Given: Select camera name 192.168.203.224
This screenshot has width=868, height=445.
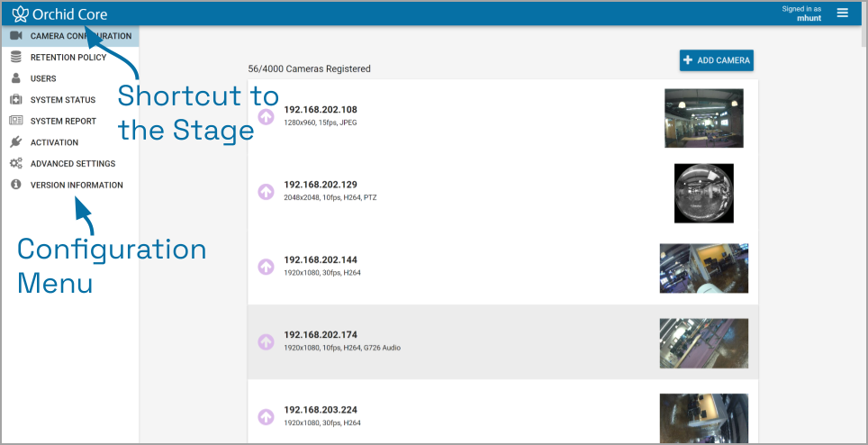Looking at the screenshot, I should [x=321, y=410].
